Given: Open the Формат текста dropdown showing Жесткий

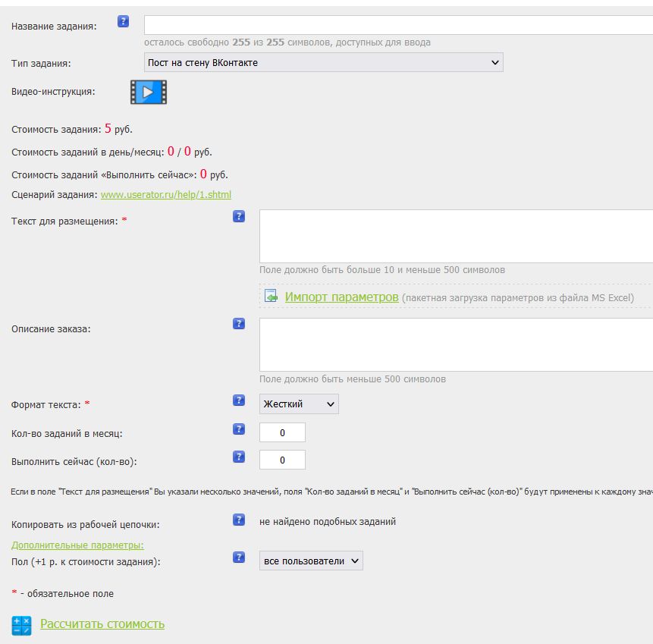Looking at the screenshot, I should pyautogui.click(x=299, y=404).
